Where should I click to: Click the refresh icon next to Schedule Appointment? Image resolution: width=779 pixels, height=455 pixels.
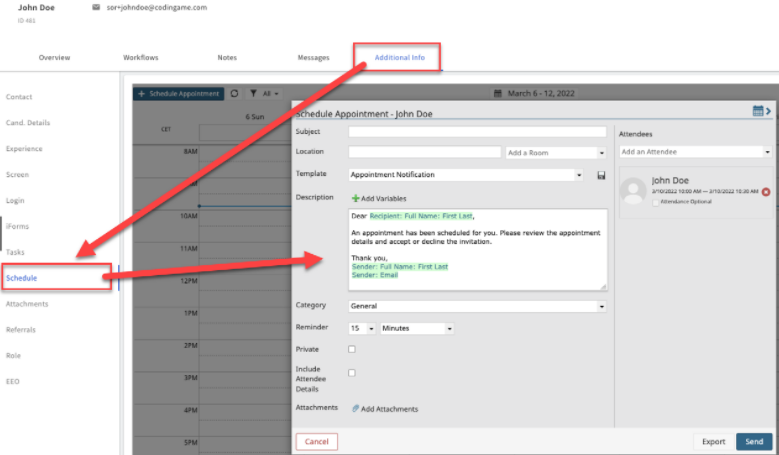coord(234,93)
